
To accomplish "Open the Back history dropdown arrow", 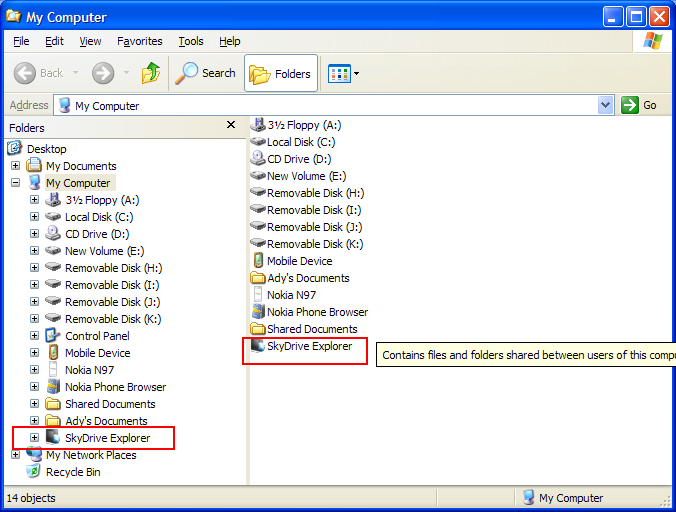I will point(75,73).
